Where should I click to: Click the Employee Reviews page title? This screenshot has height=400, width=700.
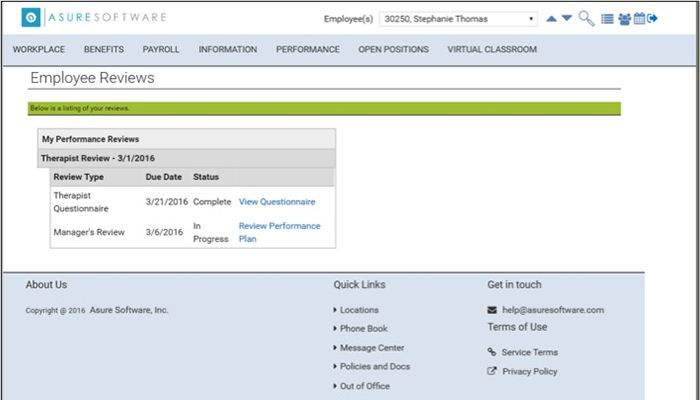[92, 78]
